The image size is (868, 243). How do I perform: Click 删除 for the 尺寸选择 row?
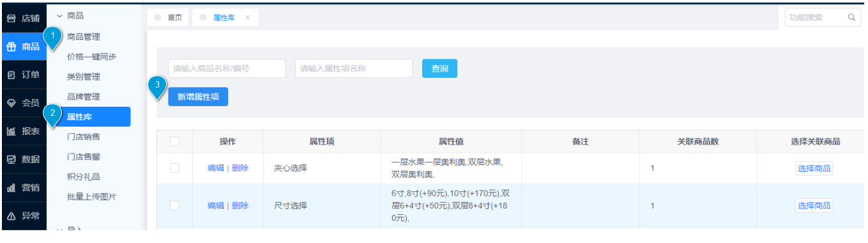tap(240, 206)
